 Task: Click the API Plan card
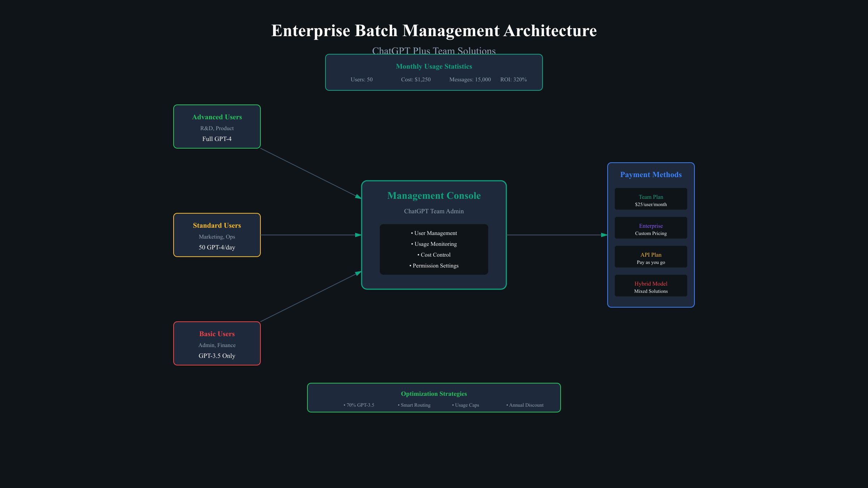651,257
